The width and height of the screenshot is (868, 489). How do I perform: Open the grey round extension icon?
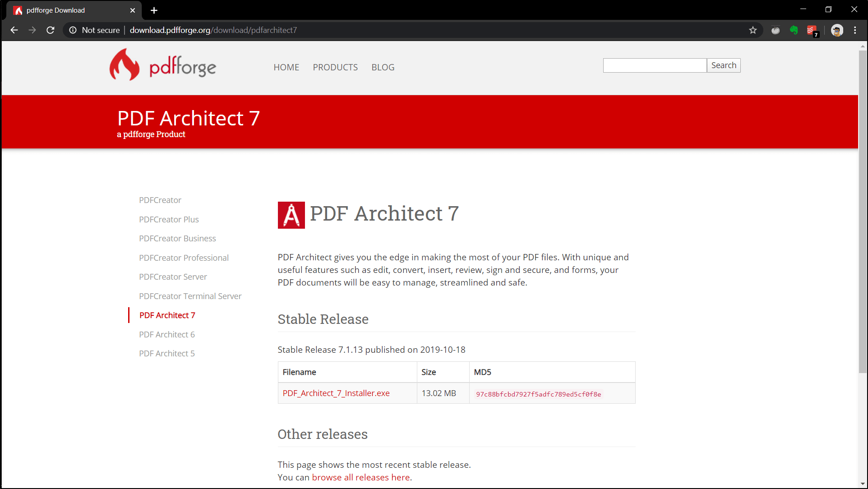776,30
